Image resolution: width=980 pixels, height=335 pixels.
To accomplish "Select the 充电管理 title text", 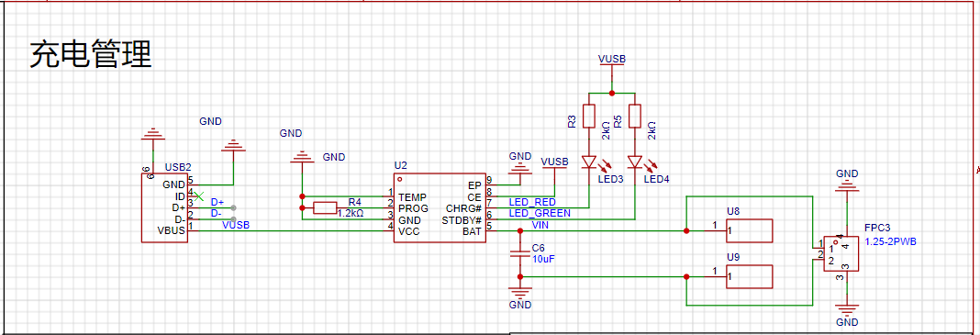I will (91, 55).
